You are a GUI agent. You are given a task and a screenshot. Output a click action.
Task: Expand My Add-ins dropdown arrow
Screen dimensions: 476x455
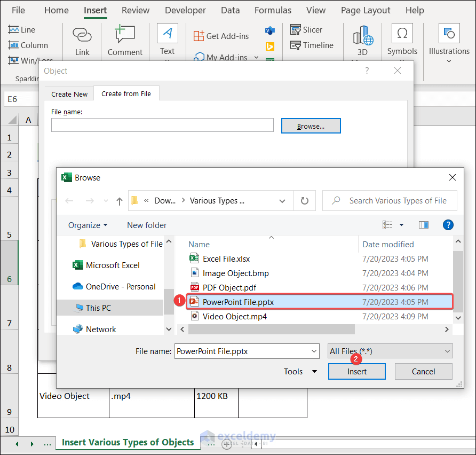pos(256,57)
